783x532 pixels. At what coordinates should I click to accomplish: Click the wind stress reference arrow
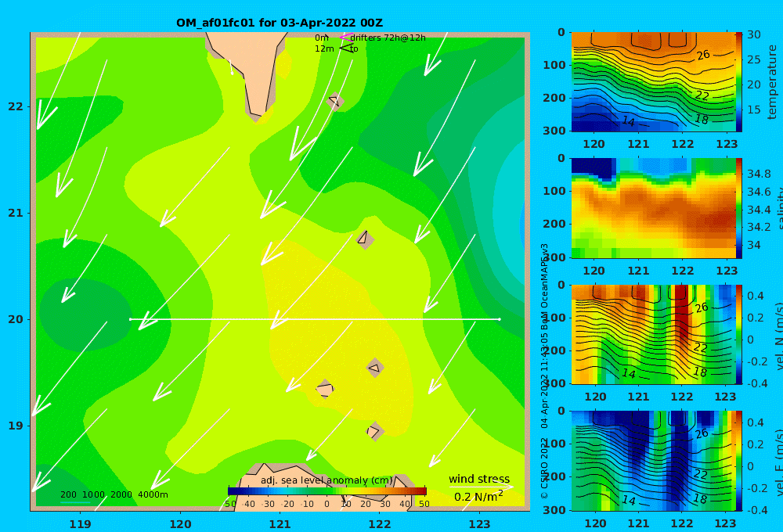pyautogui.click(x=481, y=487)
